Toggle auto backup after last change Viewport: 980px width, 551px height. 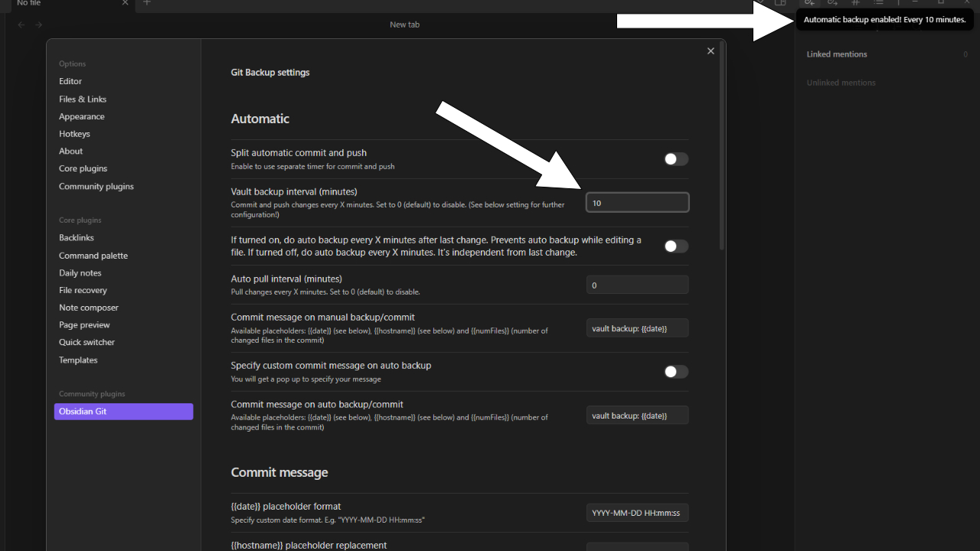click(675, 246)
